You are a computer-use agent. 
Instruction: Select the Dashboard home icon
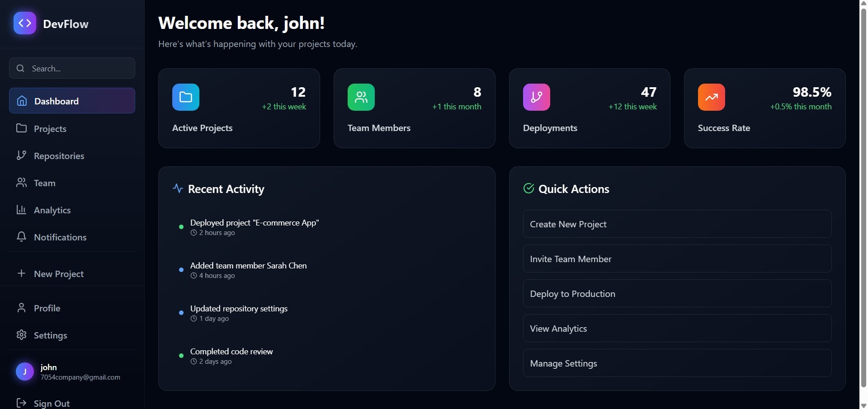click(21, 101)
